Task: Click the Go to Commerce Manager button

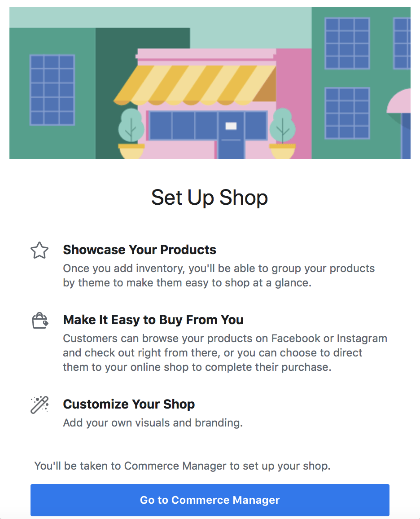Action: [x=210, y=500]
